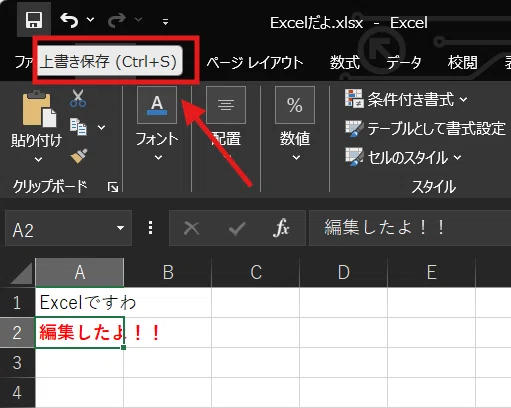Open the Name Box dropdown arrow
This screenshot has width=511, height=408.
pyautogui.click(x=120, y=228)
